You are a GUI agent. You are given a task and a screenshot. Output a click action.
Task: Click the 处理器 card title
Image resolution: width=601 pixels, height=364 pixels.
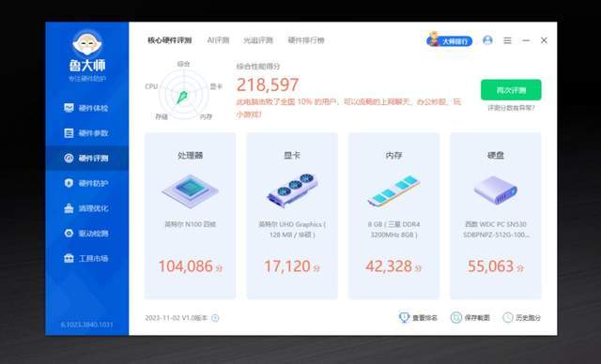click(190, 156)
